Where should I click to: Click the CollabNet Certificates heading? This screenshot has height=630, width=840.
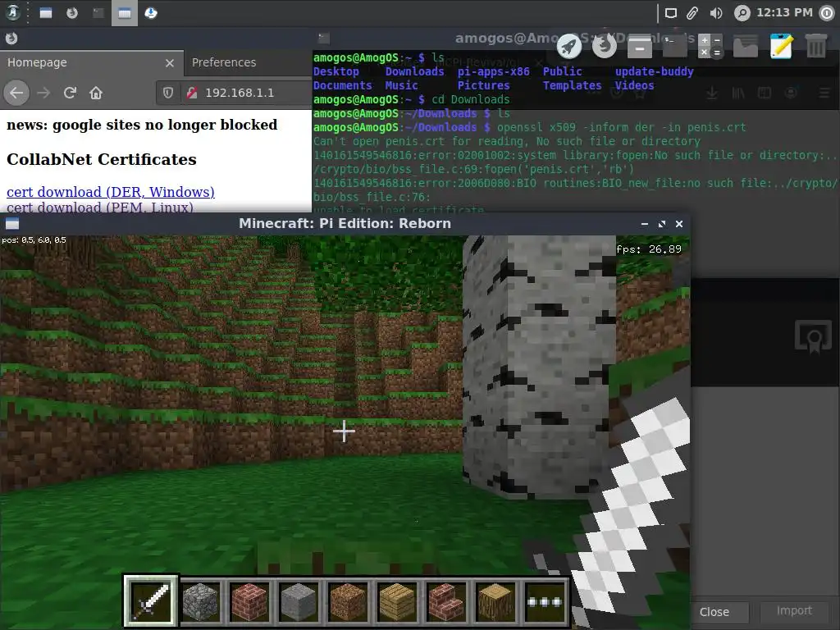[x=102, y=159]
